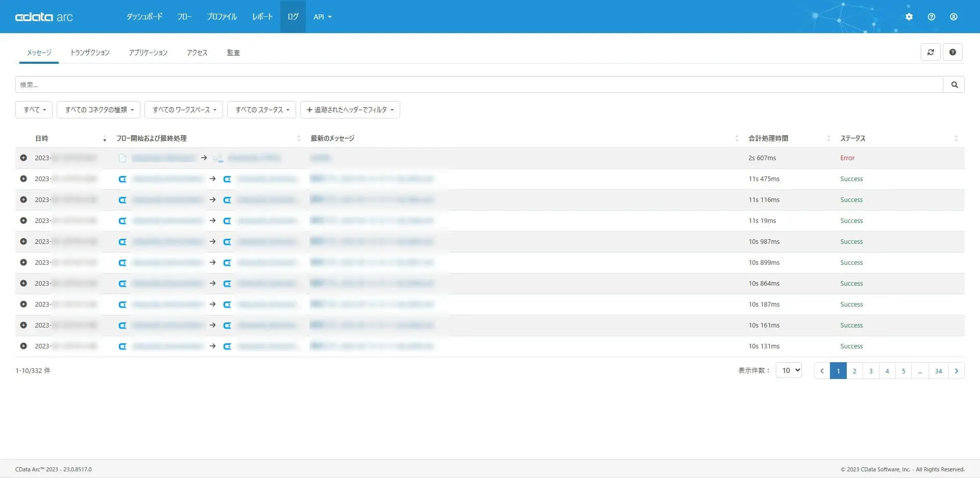Switch to the 監査 tab
The height and width of the screenshot is (478, 980).
[233, 53]
